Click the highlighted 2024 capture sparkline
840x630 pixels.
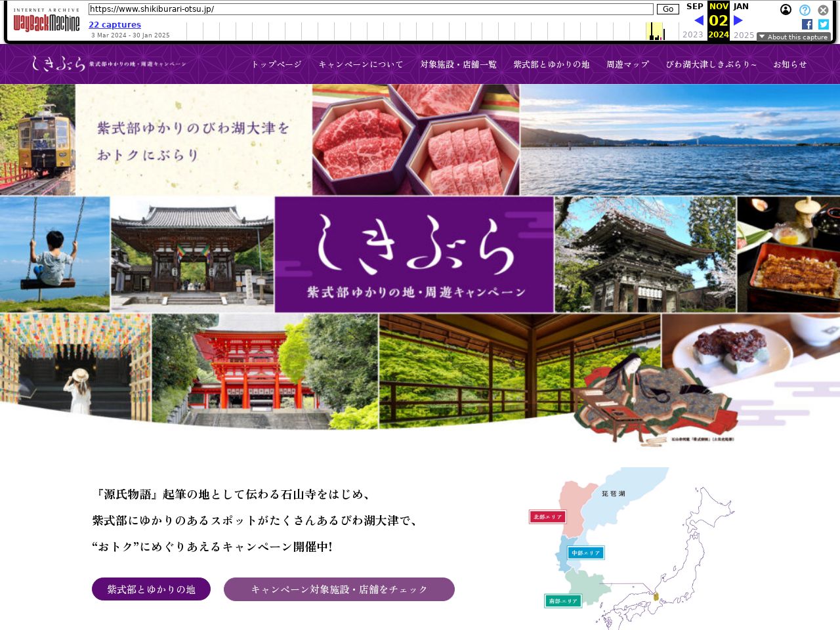655,31
